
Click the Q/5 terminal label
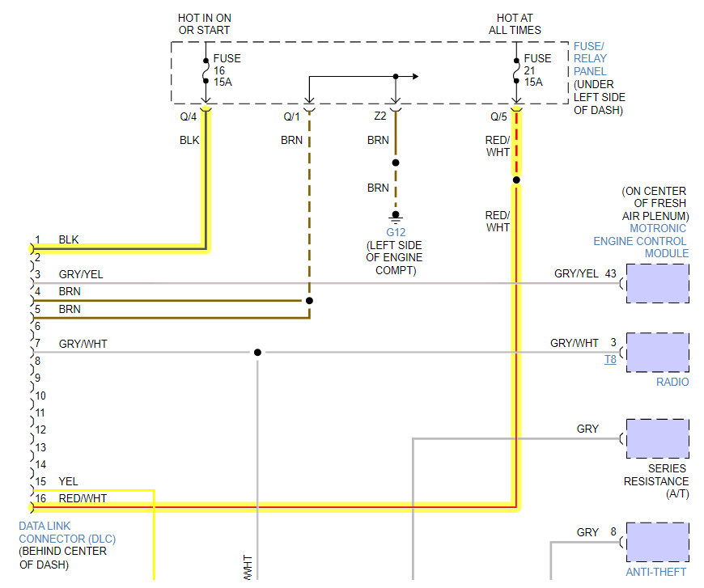pos(498,116)
